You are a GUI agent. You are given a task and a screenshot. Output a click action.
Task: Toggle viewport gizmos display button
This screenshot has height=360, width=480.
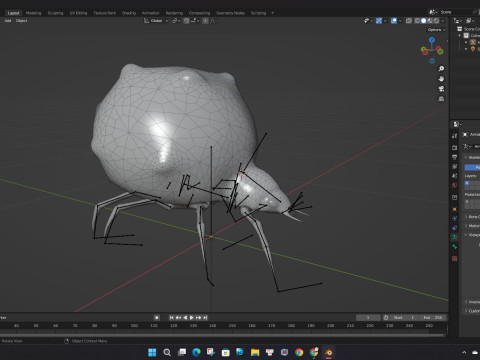(379, 21)
